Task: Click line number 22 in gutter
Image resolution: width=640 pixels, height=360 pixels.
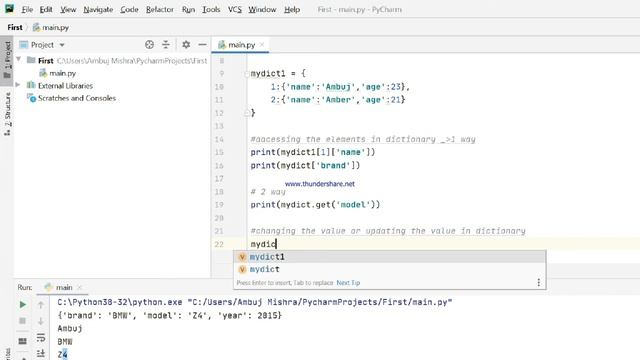Action: click(x=219, y=244)
